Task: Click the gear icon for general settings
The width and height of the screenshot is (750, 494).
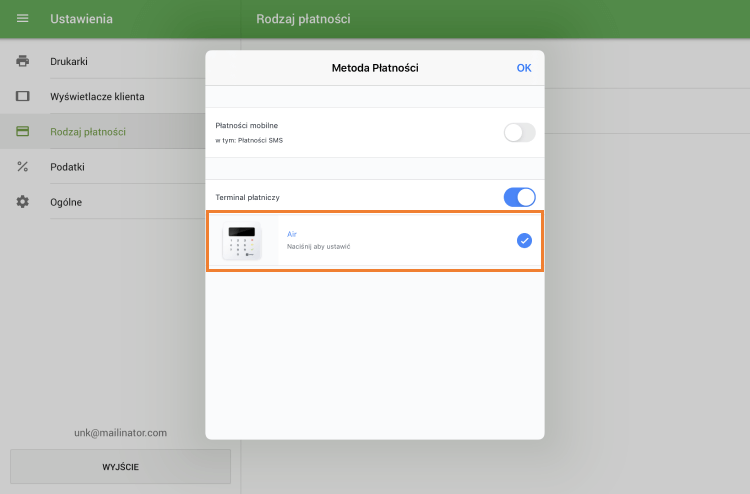Action: [22, 202]
